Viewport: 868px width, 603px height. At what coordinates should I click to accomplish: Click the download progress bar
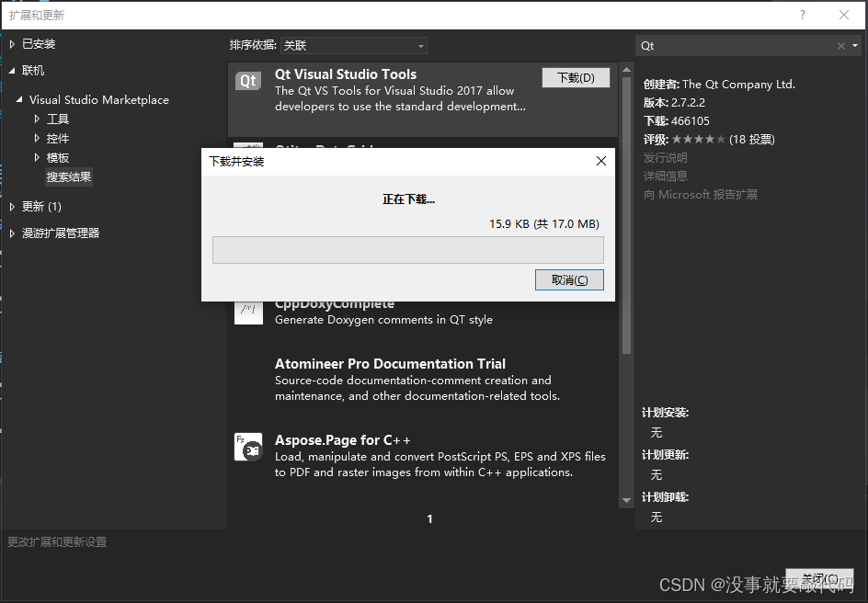[408, 250]
